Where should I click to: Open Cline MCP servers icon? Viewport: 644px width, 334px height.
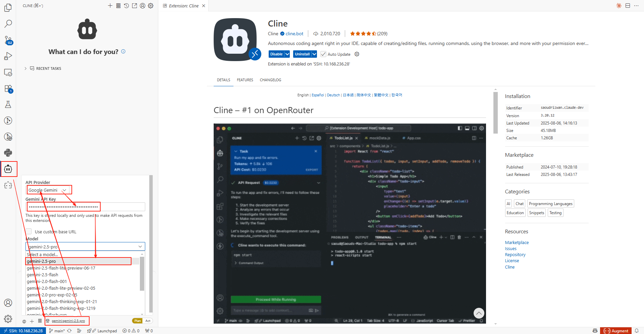tap(118, 6)
